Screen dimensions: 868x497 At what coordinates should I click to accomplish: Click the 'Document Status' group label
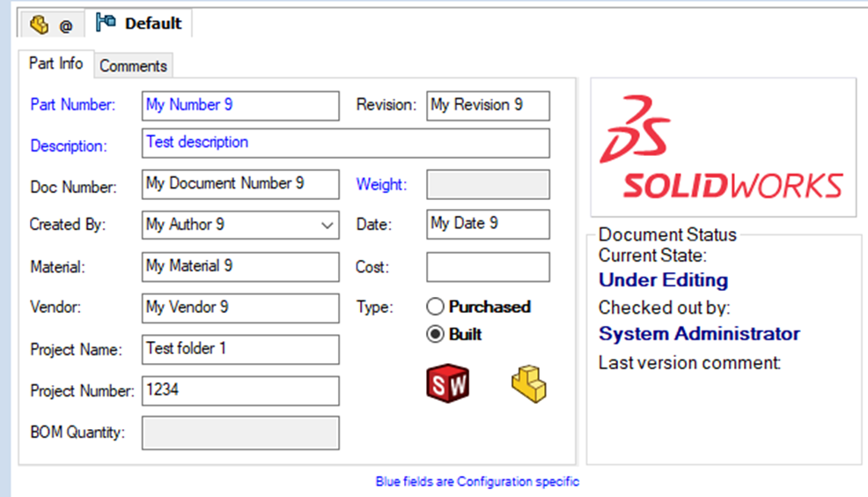667,235
